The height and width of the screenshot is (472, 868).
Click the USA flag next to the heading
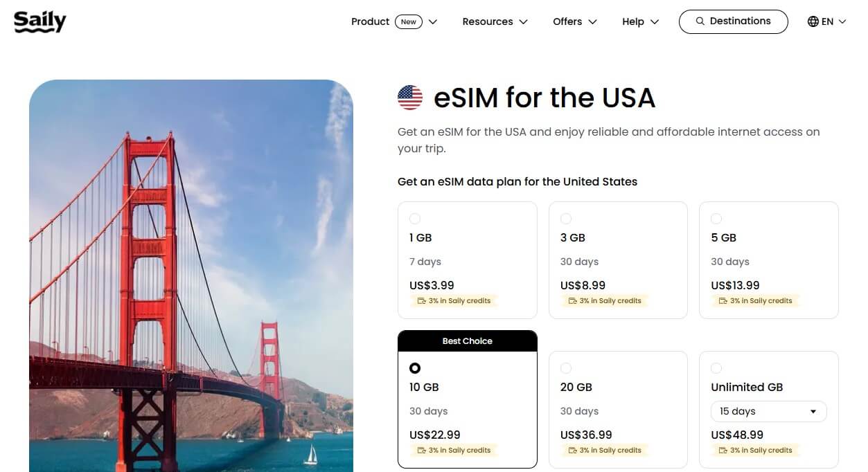tap(410, 97)
